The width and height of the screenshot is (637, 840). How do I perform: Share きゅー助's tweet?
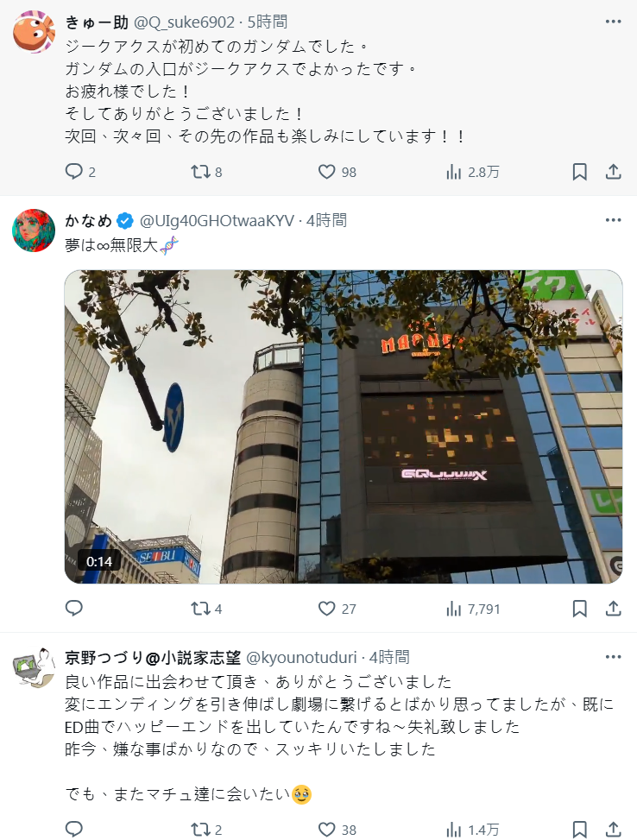pos(613,172)
